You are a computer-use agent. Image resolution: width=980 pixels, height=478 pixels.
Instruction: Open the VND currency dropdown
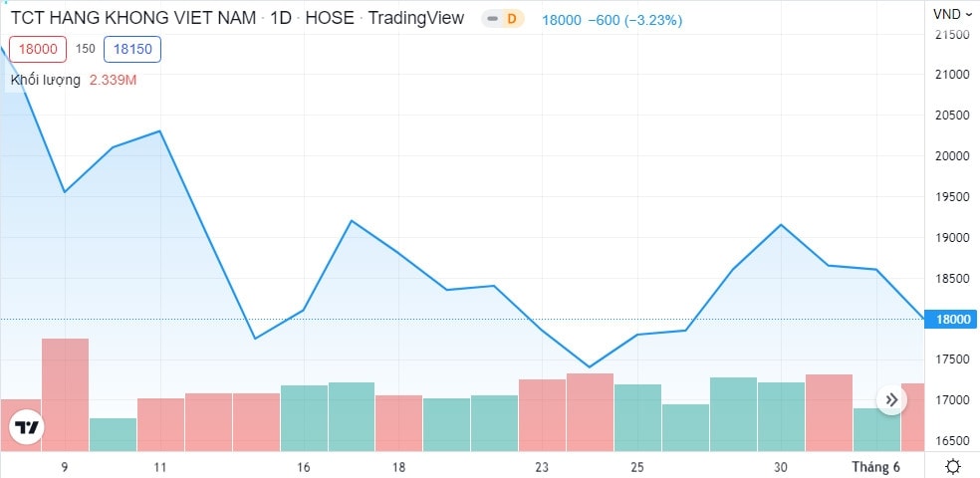[953, 14]
